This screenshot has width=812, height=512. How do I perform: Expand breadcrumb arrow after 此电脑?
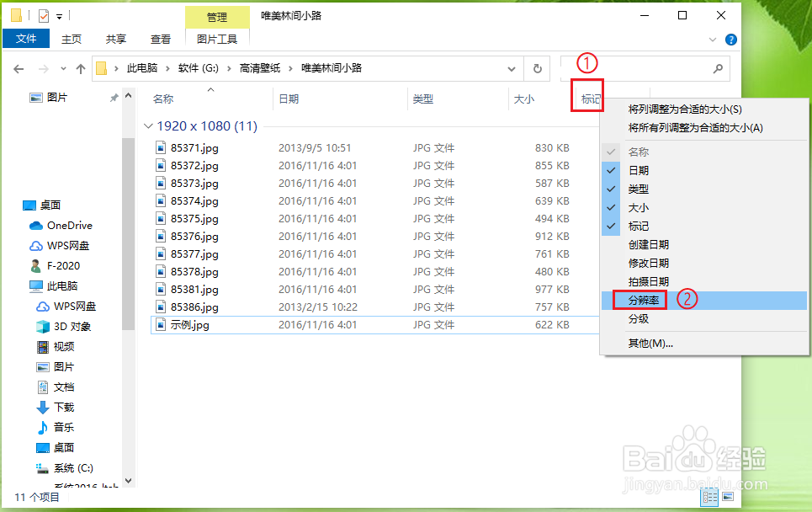pos(167,68)
